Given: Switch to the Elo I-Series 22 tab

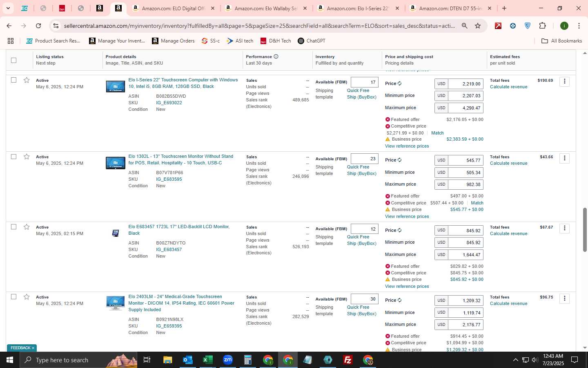Looking at the screenshot, I should (359, 8).
